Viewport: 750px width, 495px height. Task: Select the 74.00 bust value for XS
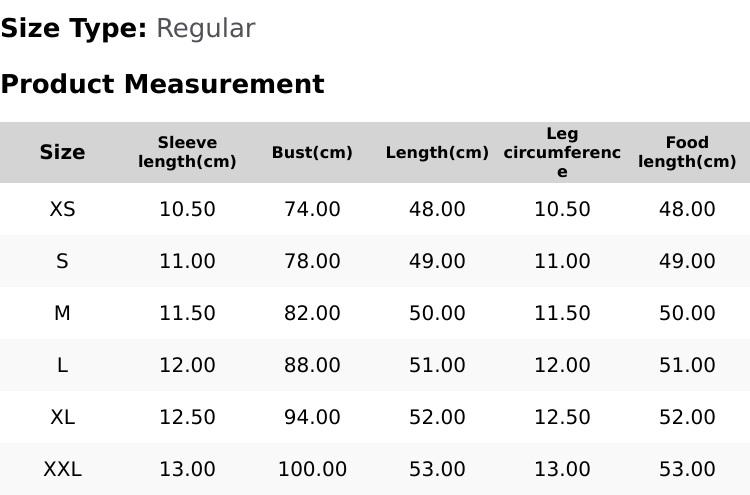click(312, 209)
